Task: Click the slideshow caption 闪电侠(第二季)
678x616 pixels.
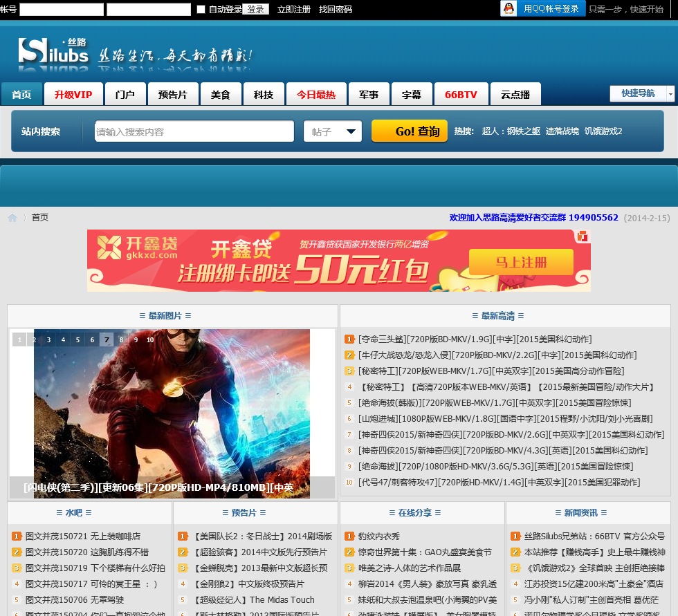Action: click(x=158, y=487)
